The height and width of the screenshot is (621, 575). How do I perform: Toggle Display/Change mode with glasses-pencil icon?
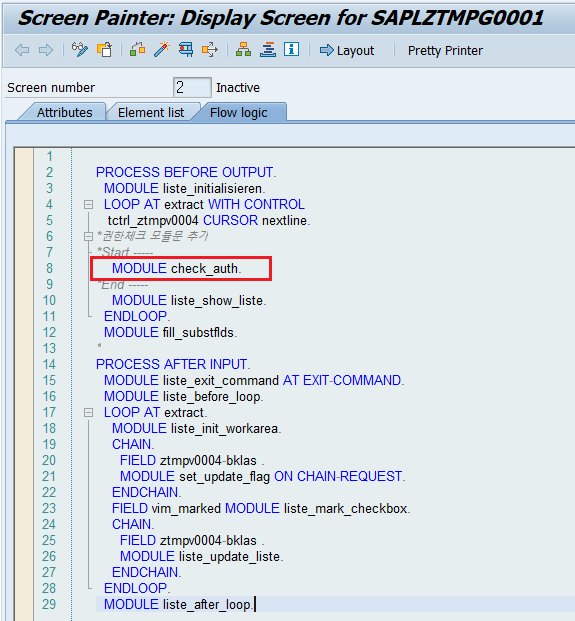pos(80,50)
